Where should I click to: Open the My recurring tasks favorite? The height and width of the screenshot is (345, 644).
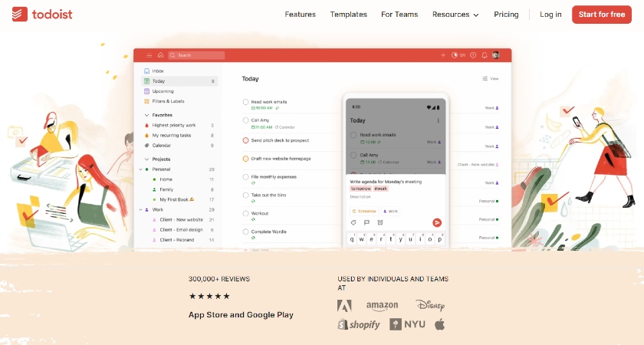[x=179, y=136]
